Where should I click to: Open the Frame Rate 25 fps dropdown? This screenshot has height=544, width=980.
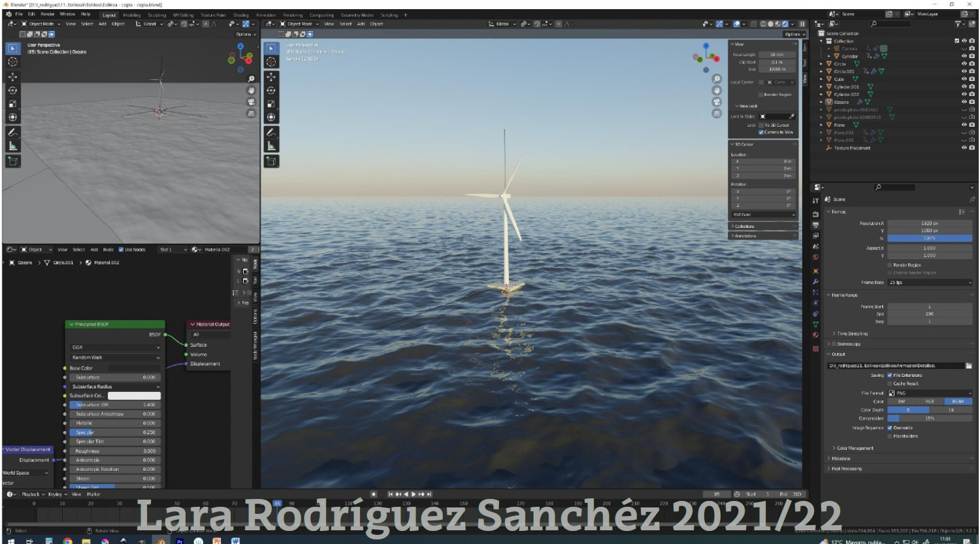click(929, 283)
